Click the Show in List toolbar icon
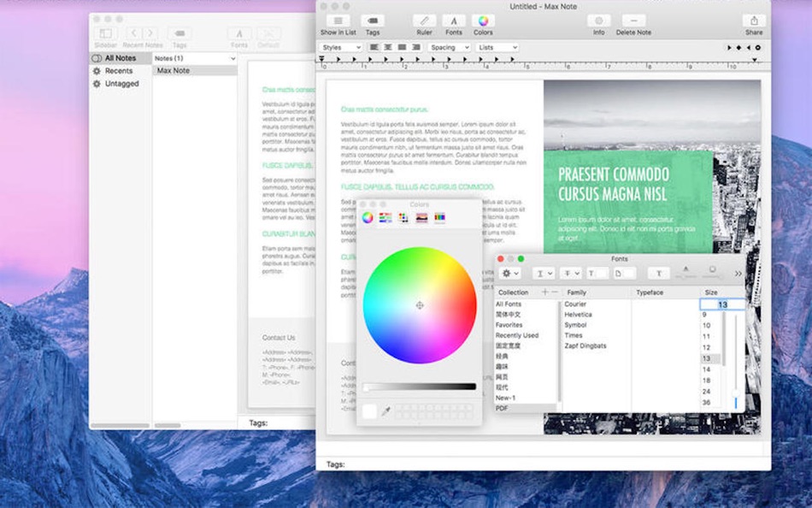Viewport: 812px width, 508px height. click(338, 21)
